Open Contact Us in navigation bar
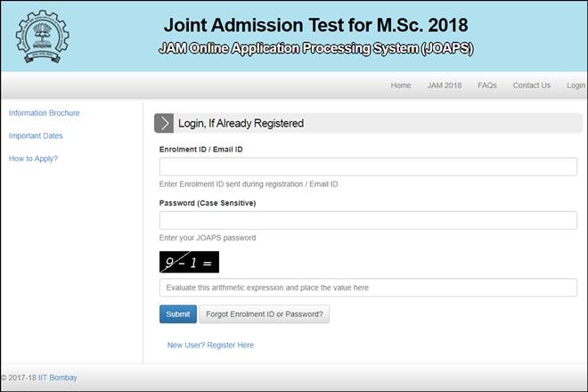Screen dimensions: 588x392 (x=532, y=86)
